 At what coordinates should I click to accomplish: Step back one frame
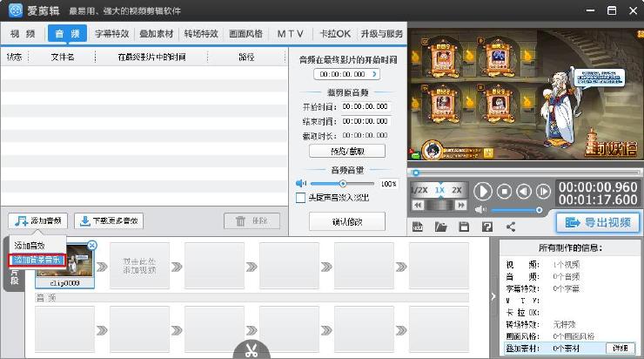pos(524,191)
